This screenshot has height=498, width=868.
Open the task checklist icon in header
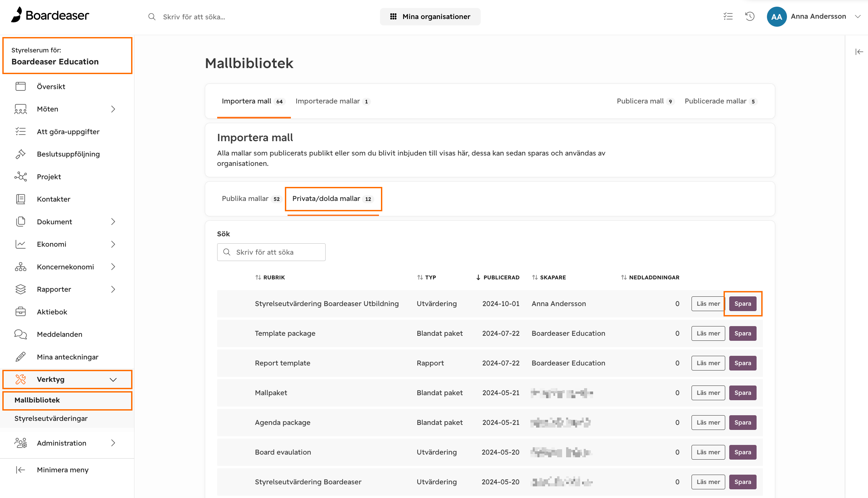click(x=728, y=16)
